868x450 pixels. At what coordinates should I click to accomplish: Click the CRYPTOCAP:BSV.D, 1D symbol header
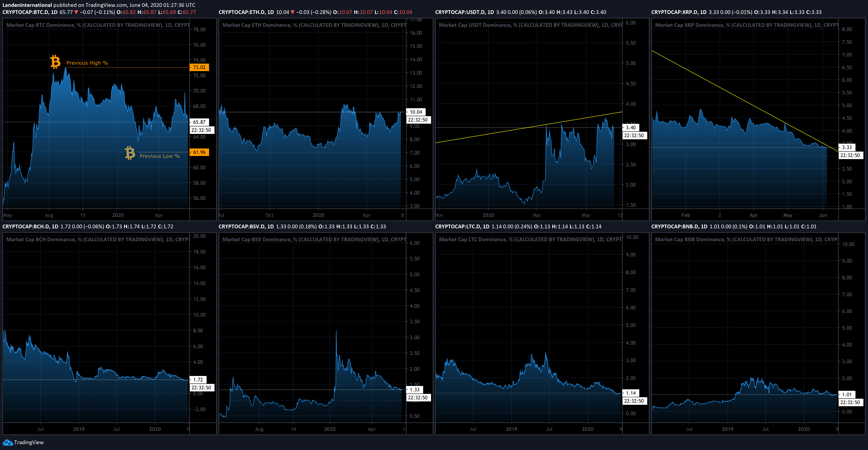coord(246,227)
